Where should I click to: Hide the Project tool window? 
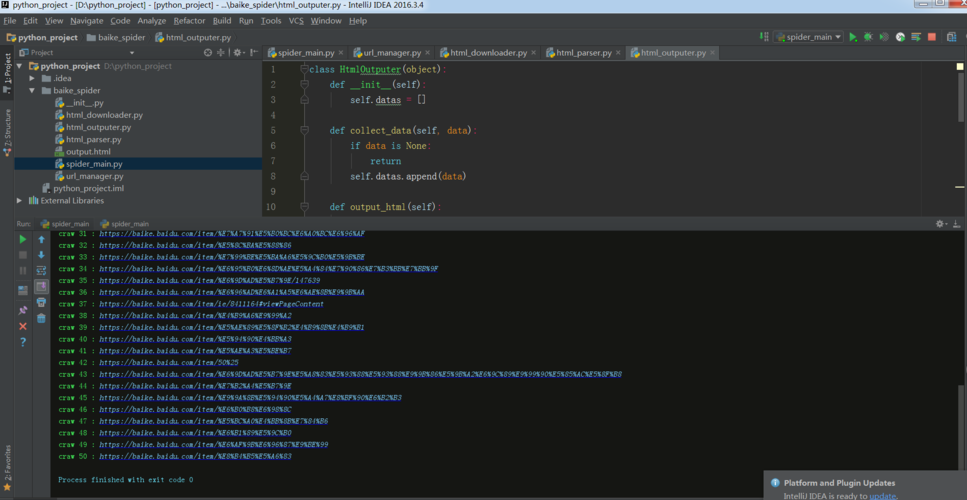coord(254,52)
